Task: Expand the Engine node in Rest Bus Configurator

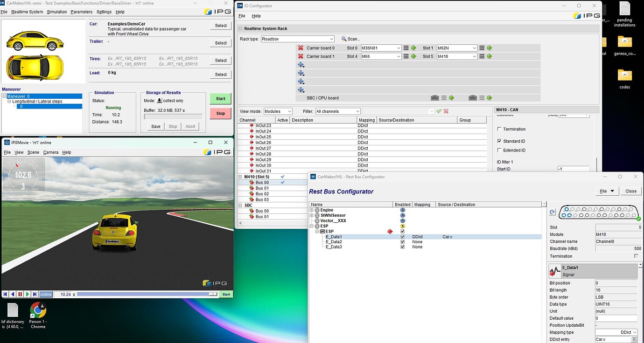Action: point(311,210)
